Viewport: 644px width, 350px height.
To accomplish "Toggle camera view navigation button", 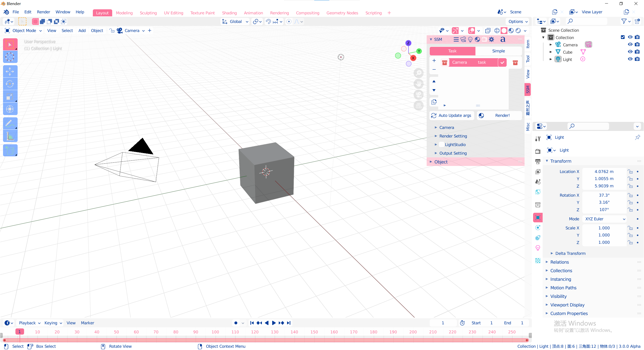I will (x=419, y=95).
